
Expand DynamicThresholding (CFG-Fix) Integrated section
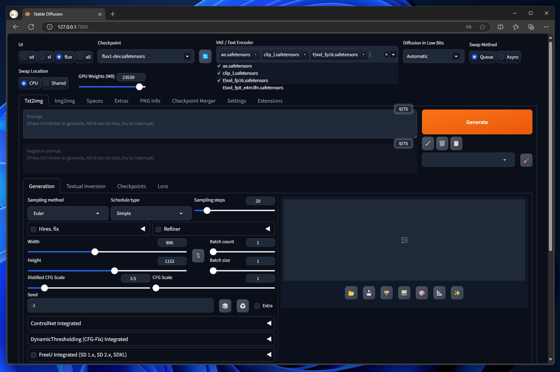(x=151, y=339)
